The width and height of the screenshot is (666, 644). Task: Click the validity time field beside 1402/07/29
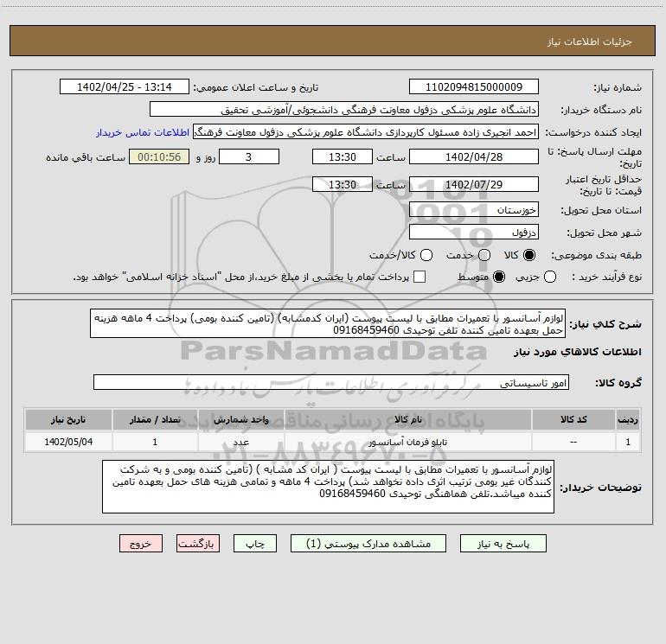pyautogui.click(x=343, y=184)
